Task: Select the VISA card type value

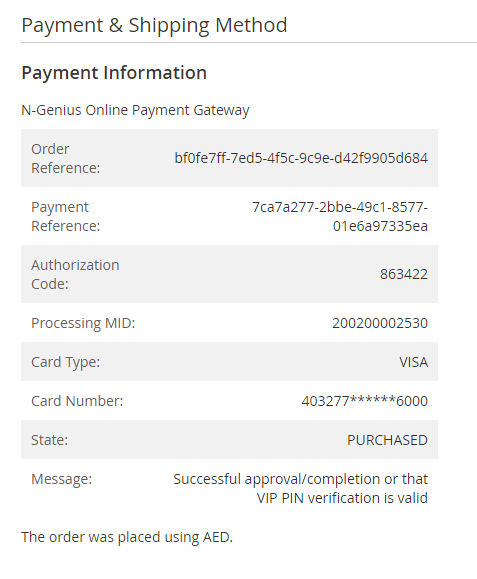Action: click(413, 362)
